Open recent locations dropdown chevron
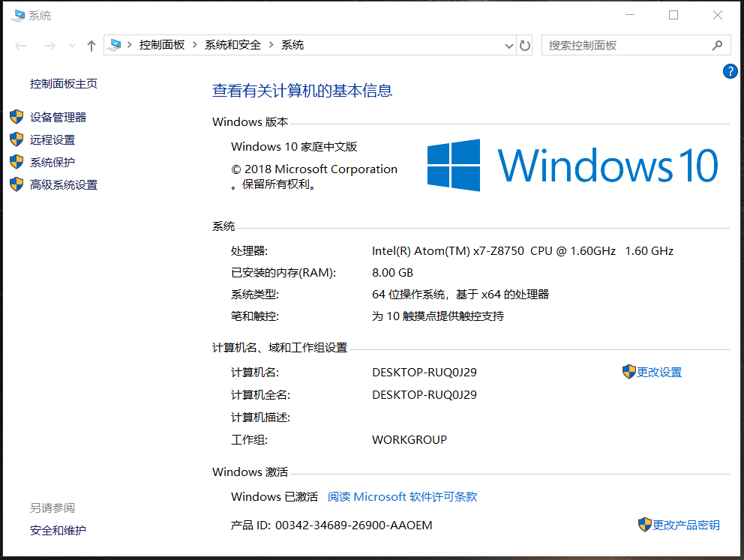 [x=72, y=46]
